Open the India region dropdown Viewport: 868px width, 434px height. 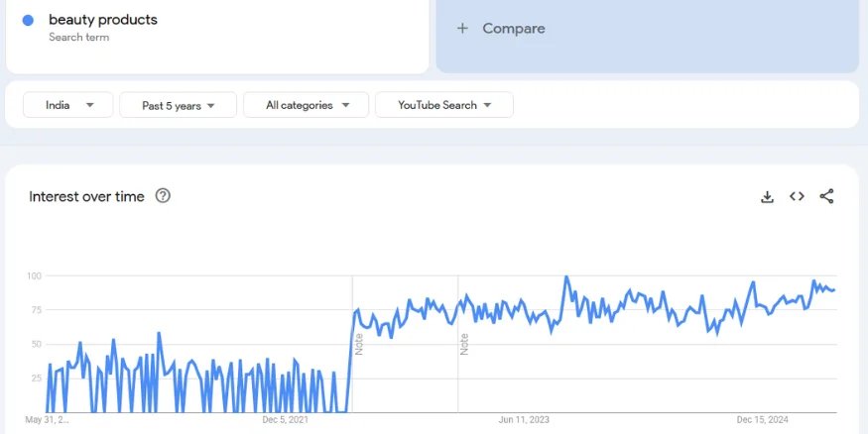tap(69, 105)
